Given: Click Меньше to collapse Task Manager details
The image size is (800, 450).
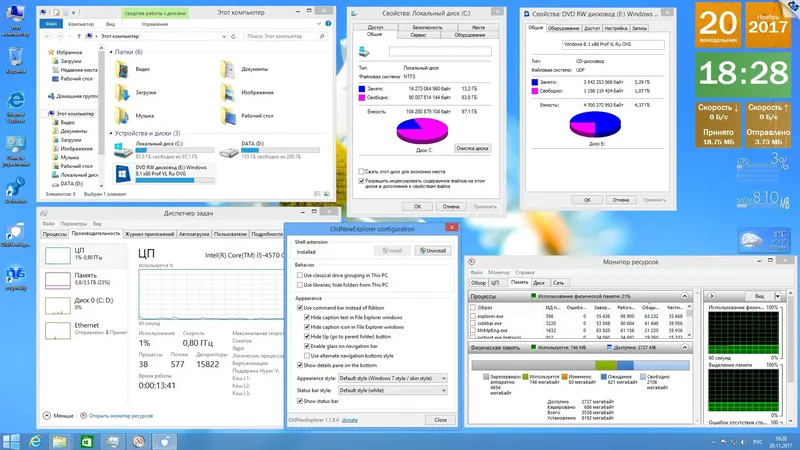Looking at the screenshot, I should 59,416.
